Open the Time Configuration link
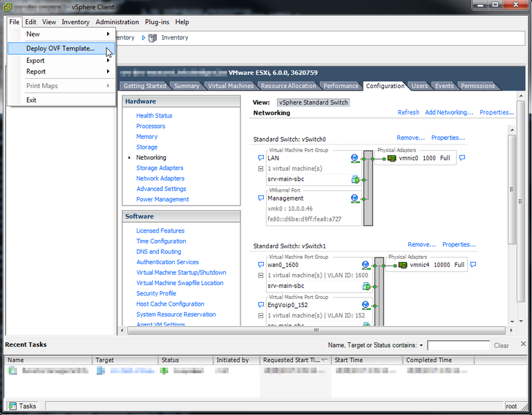 [x=161, y=241]
